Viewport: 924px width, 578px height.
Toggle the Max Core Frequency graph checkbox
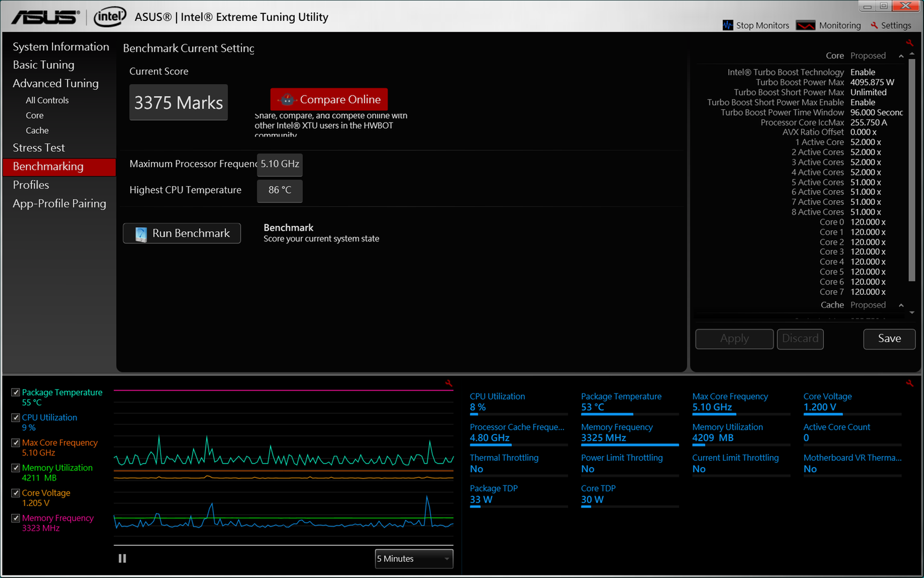pos(16,443)
